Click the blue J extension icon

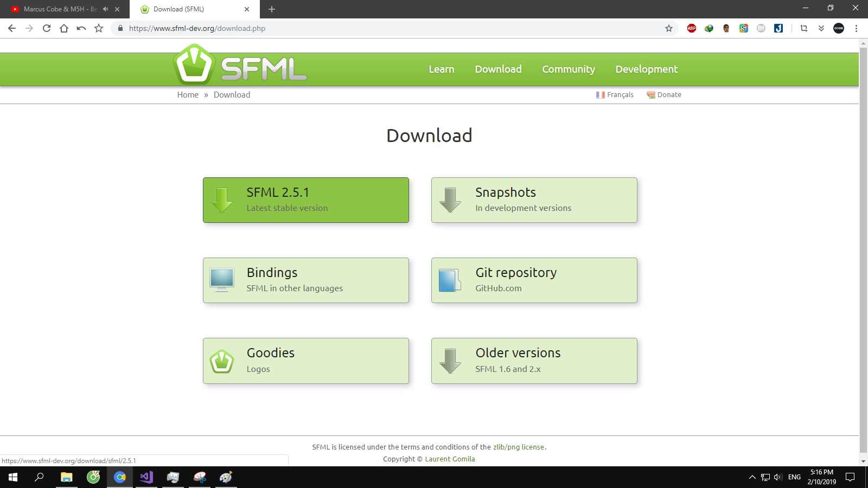click(778, 28)
